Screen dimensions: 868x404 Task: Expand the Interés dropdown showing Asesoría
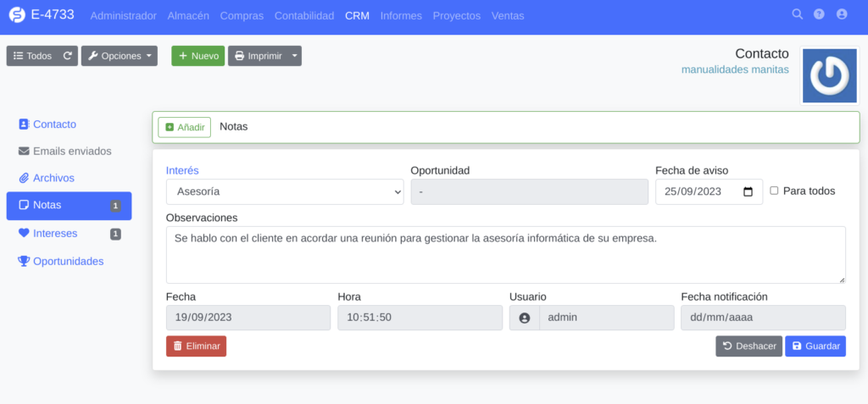pyautogui.click(x=285, y=191)
